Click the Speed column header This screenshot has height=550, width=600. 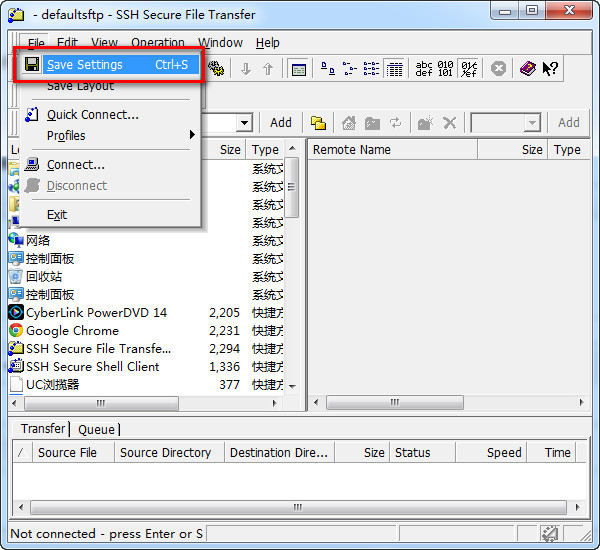point(491,452)
